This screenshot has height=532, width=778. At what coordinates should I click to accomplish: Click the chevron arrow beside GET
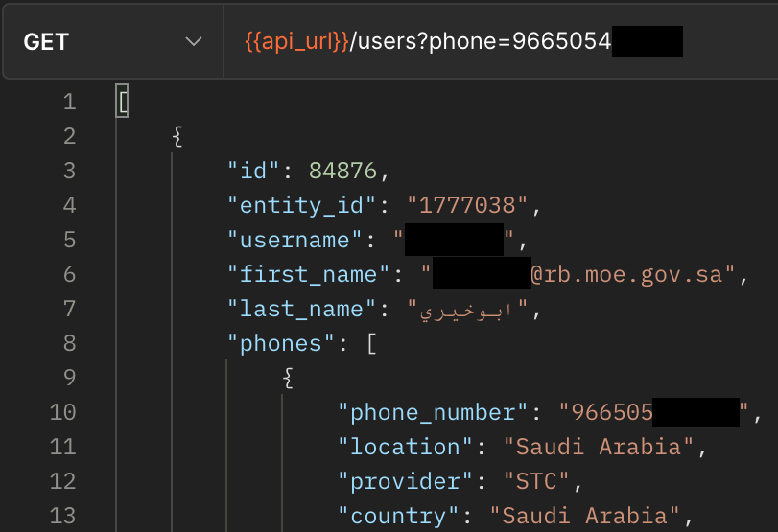coord(194,42)
